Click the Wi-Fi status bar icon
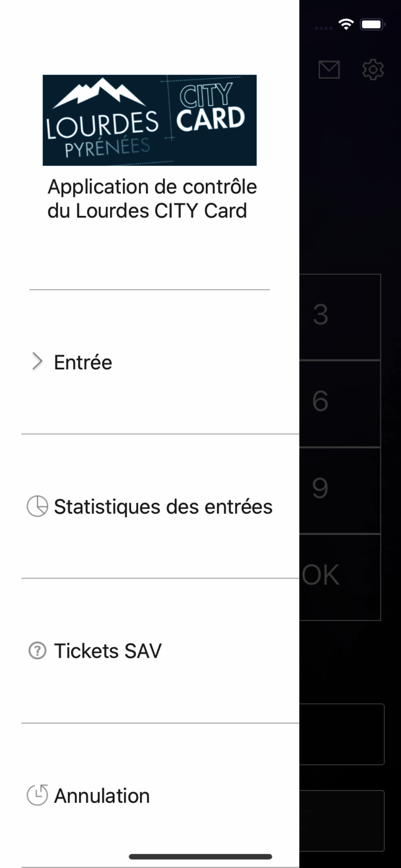The width and height of the screenshot is (401, 868). click(346, 24)
